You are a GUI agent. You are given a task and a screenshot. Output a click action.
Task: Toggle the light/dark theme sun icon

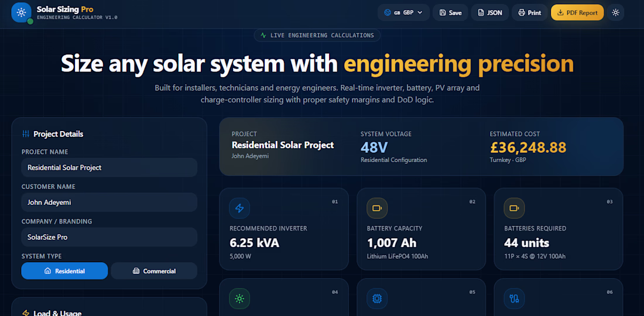615,13
